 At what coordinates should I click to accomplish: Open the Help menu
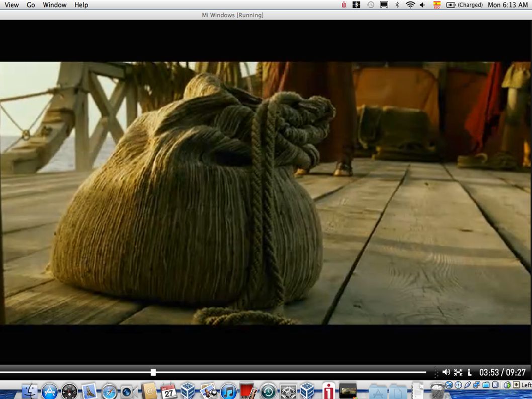coord(81,5)
